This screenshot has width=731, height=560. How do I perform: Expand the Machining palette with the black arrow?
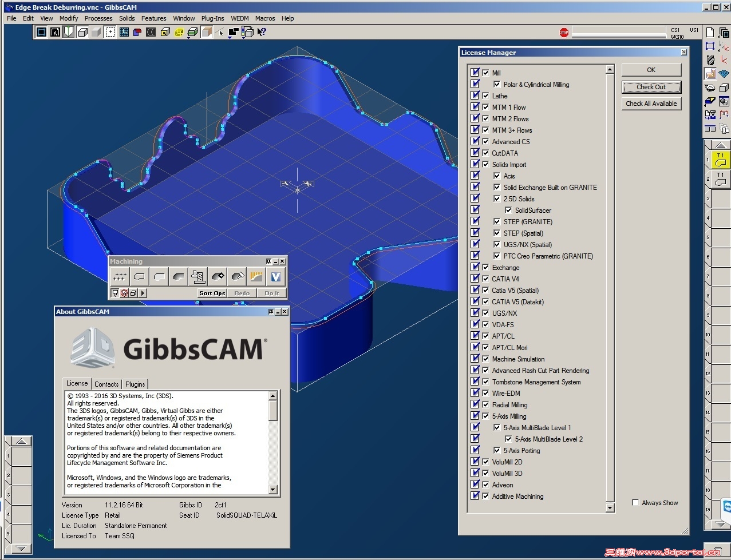[x=143, y=293]
